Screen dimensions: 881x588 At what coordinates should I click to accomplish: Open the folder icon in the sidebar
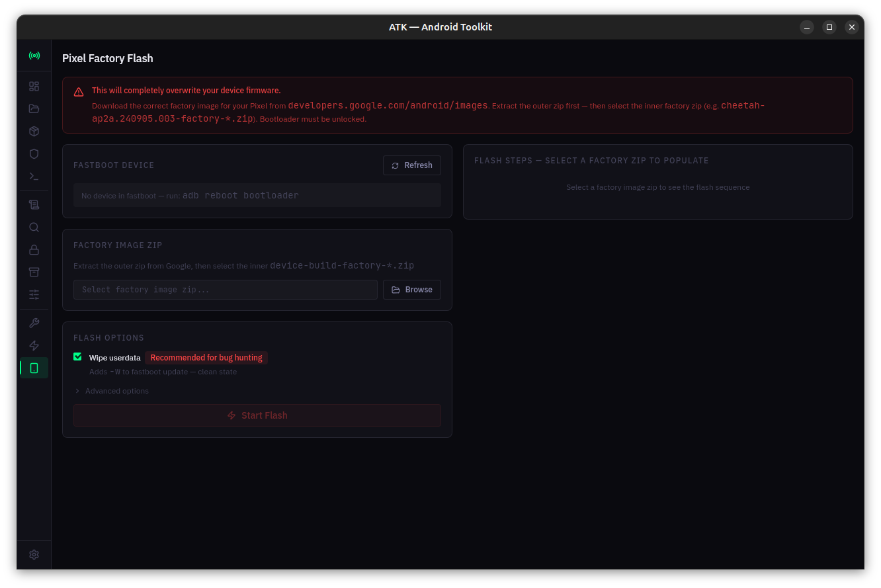[x=34, y=109]
